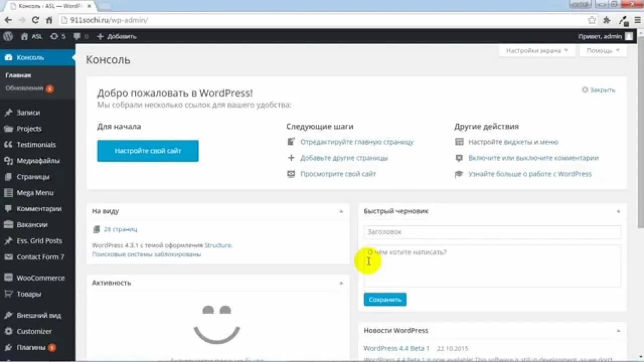Viewport: 644px width, 362px height.
Task: Select the Консоль browser tab
Action: click(50, 6)
